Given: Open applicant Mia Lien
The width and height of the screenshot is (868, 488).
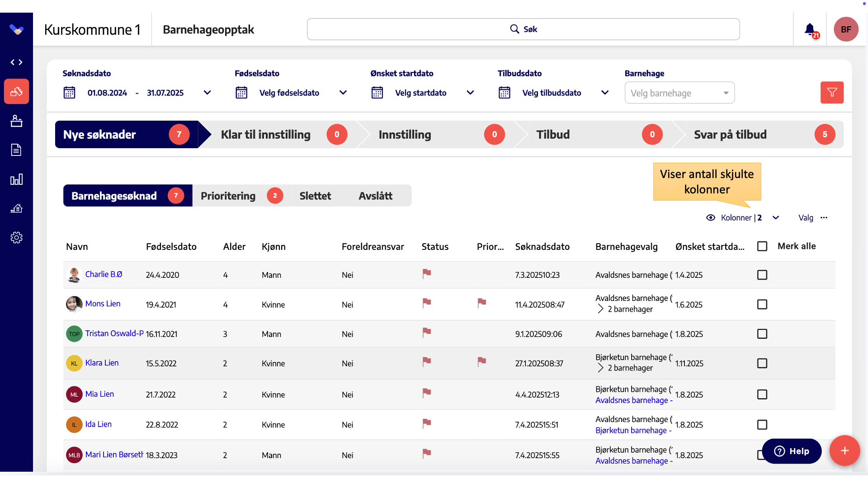Looking at the screenshot, I should (99, 394).
